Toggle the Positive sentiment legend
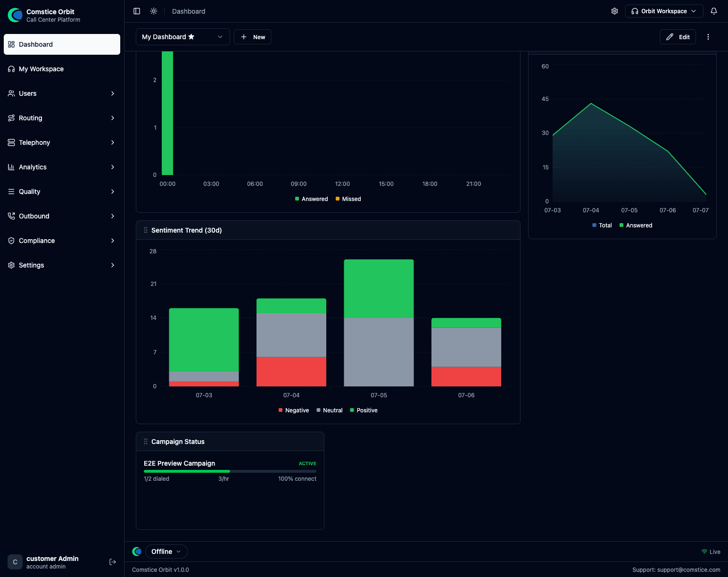728x577 pixels. (x=364, y=410)
